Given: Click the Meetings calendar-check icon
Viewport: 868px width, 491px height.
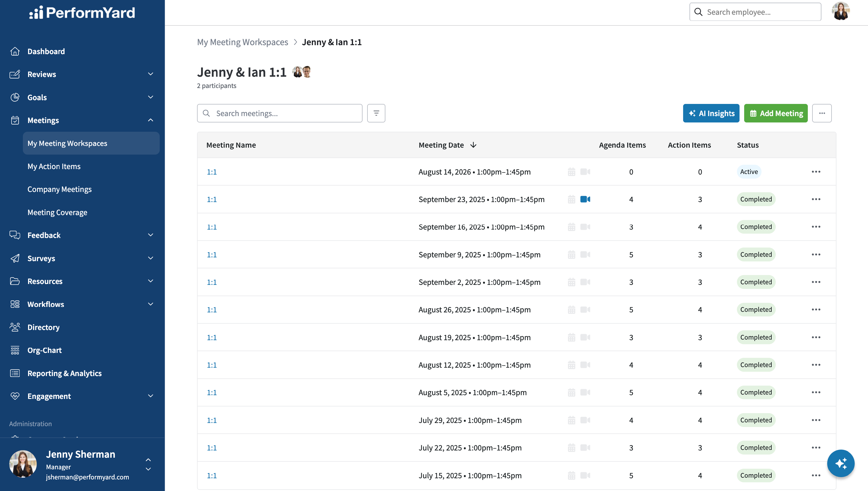Looking at the screenshot, I should pyautogui.click(x=15, y=120).
